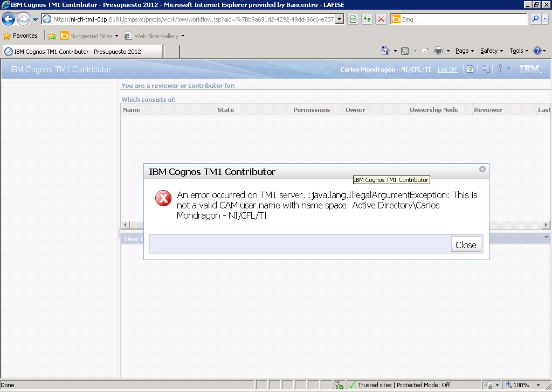Expand the Print options dropdown arrow
552x392 pixels.
click(x=448, y=51)
